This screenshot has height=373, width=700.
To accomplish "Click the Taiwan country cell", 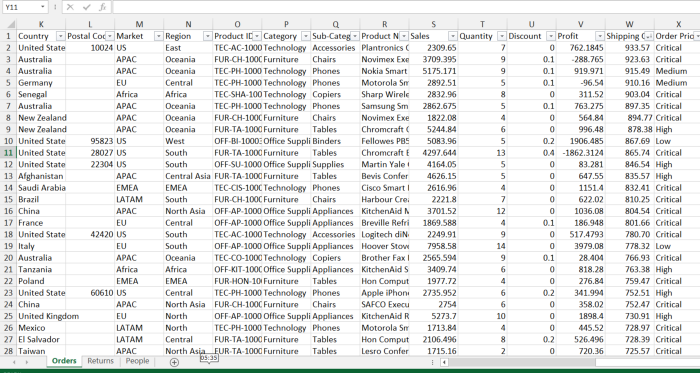I will tap(41, 351).
